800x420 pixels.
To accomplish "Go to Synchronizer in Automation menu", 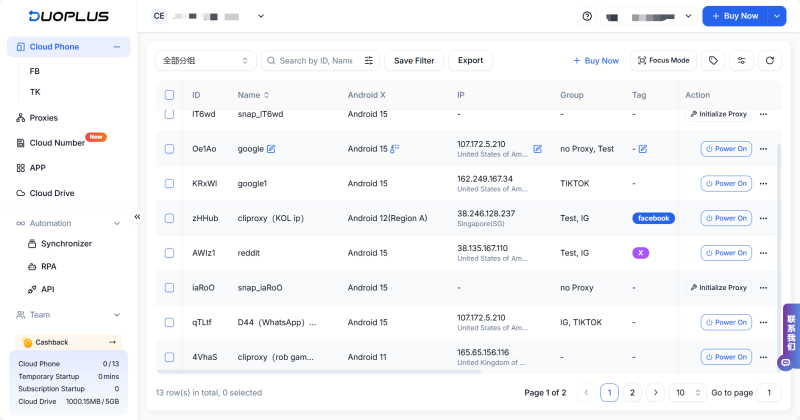I will coord(66,244).
